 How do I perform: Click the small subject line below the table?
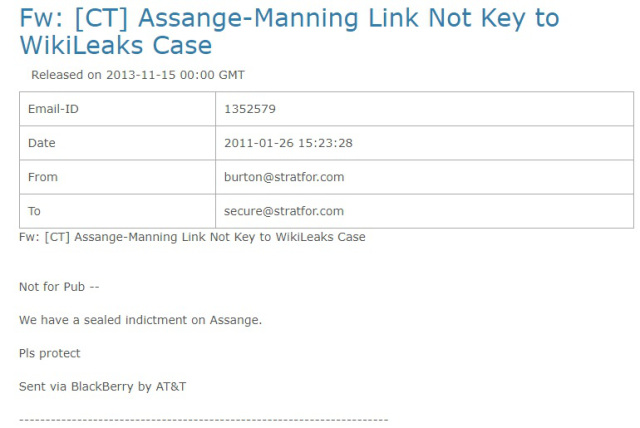coord(192,237)
